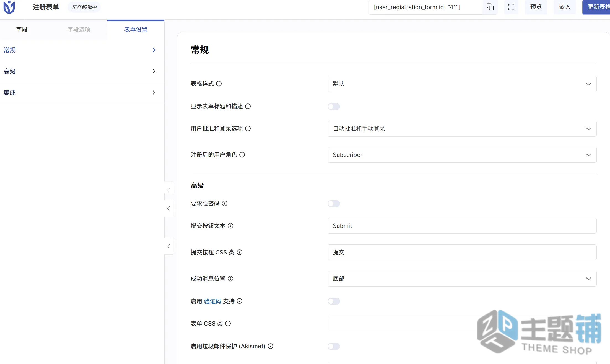Screen dimensions: 610x364
Task: Toggle Akismet spam protection switch
Action: coord(334,346)
